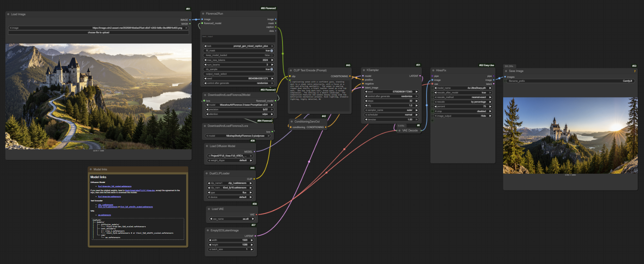Screen dimensions: 644x264
Task: Click the VAE output port on Load VAE
Action: pos(256,215)
